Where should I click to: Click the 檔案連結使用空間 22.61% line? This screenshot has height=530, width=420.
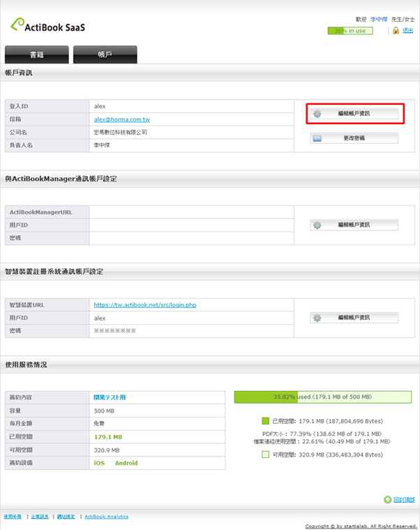click(322, 441)
